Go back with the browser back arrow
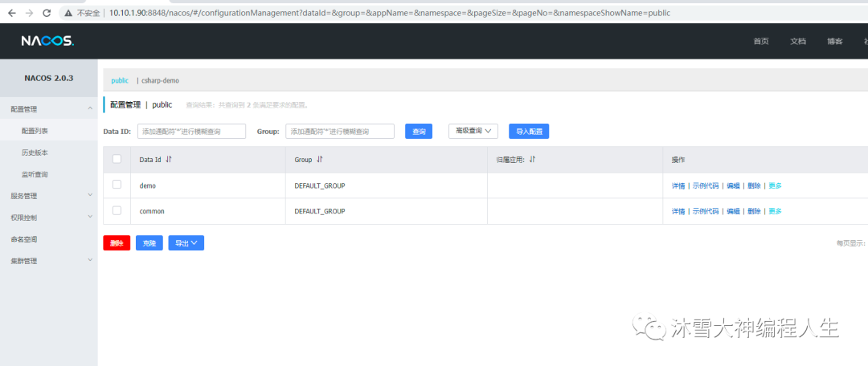Screen dimensions: 868x366 tap(11, 13)
